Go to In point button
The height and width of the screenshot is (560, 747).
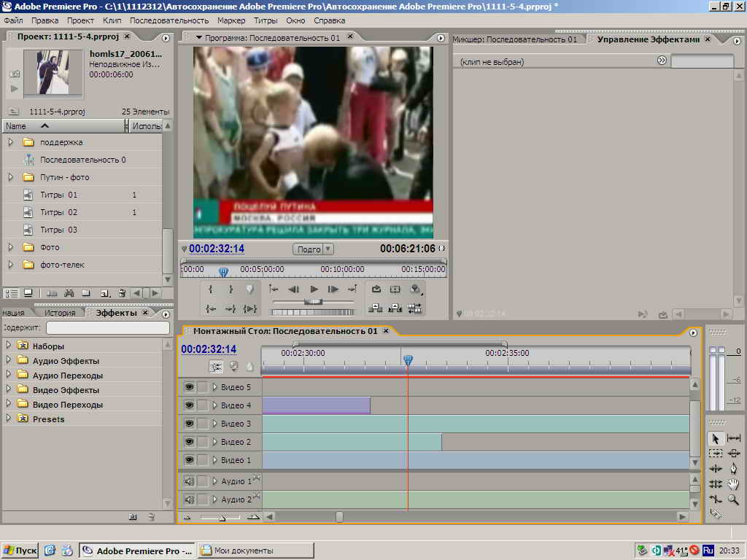point(211,309)
